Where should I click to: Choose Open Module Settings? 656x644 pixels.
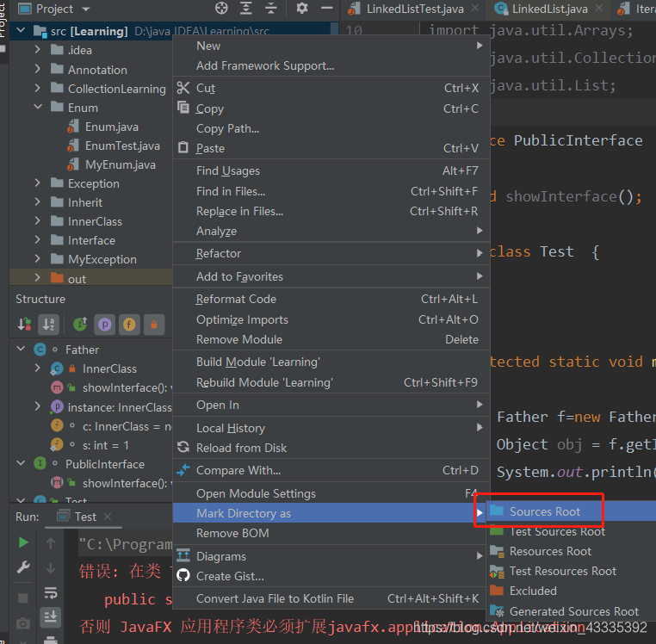pyautogui.click(x=331, y=493)
